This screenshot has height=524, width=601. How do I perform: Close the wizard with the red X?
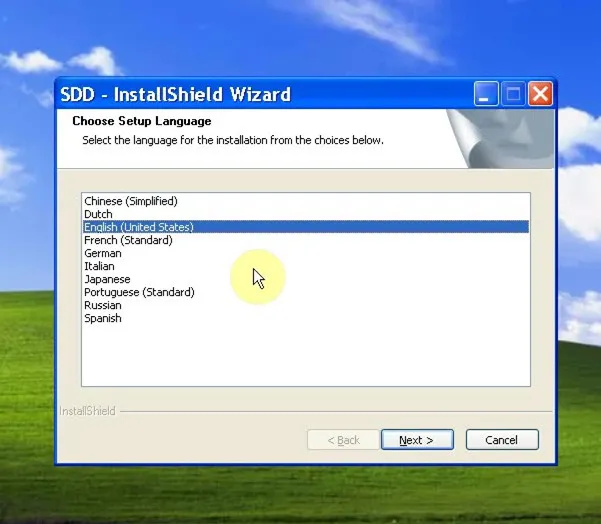540,95
